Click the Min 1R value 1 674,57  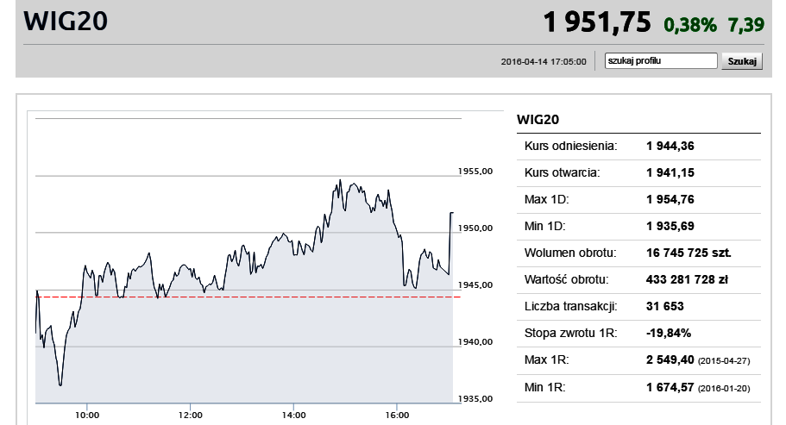click(x=670, y=387)
